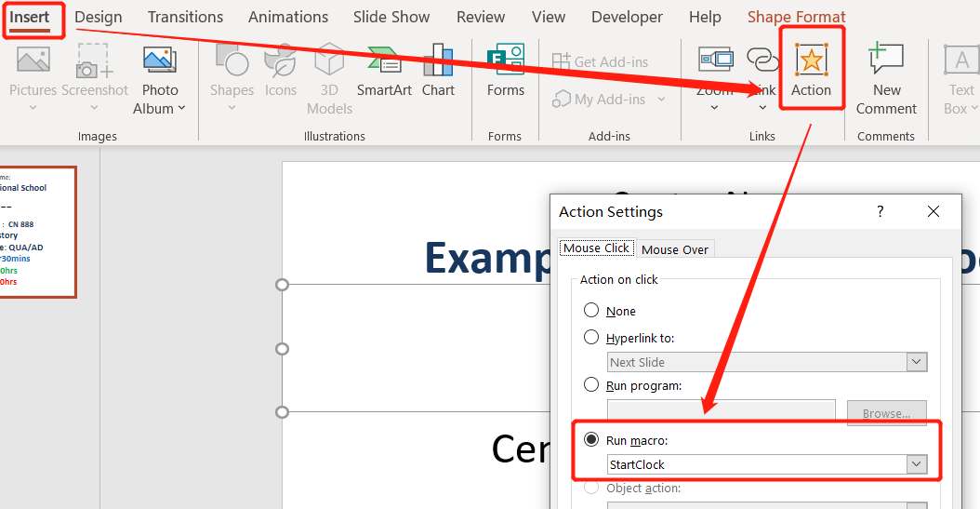Click the Action star icon in Links
This screenshot has height=509, width=980.
pos(811,60)
